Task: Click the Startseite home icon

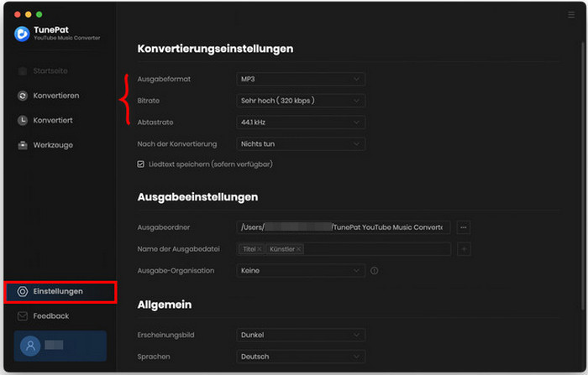Action: [23, 70]
